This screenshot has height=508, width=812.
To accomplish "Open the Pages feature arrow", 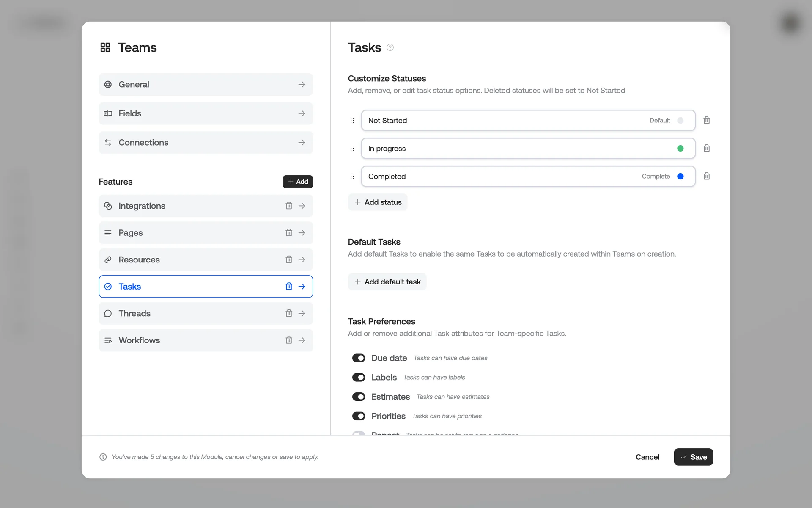I will point(302,233).
